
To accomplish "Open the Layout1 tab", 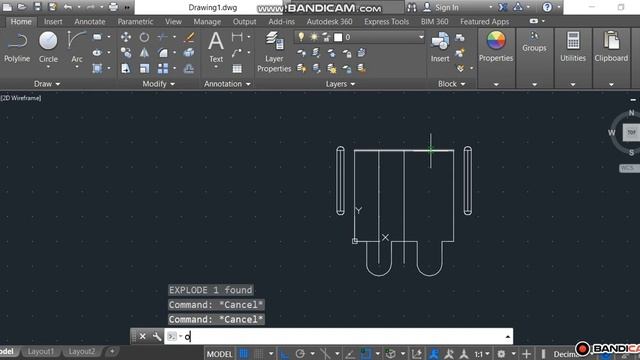I will 40,351.
